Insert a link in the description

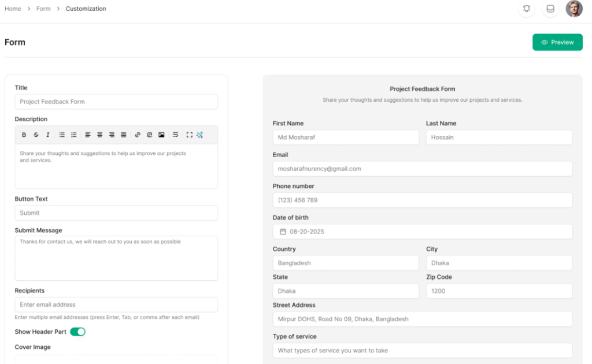click(x=138, y=135)
